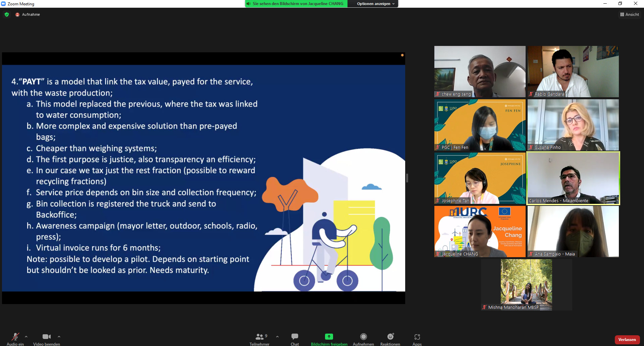Open the Teilnehmer participants panel
Screen dimensions: 644x346
[x=259, y=339]
